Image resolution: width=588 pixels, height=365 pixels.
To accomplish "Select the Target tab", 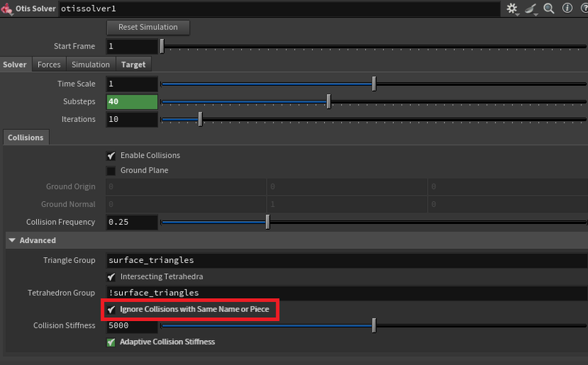I will click(x=133, y=65).
